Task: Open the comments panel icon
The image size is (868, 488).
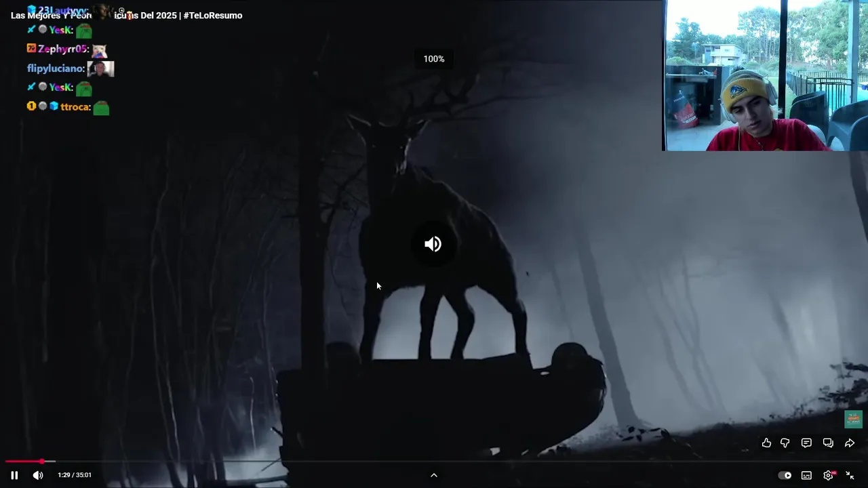Action: pos(806,443)
